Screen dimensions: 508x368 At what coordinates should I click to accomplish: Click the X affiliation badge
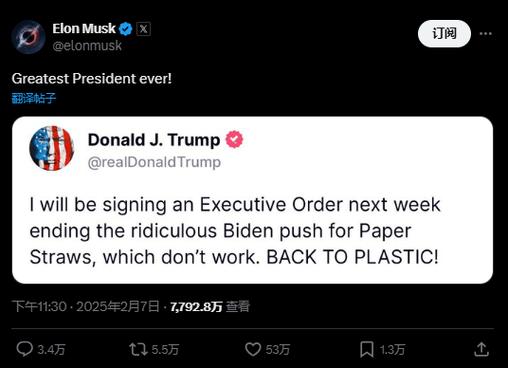pyautogui.click(x=143, y=29)
